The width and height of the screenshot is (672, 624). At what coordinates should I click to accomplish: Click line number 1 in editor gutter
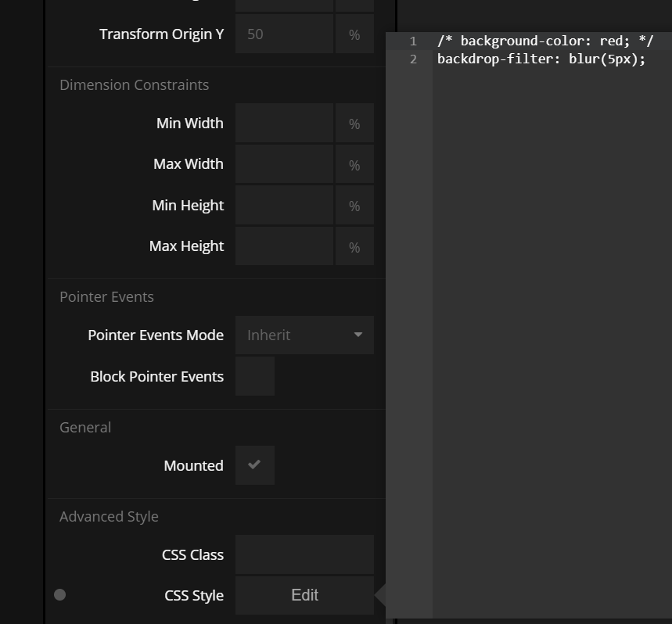click(413, 41)
